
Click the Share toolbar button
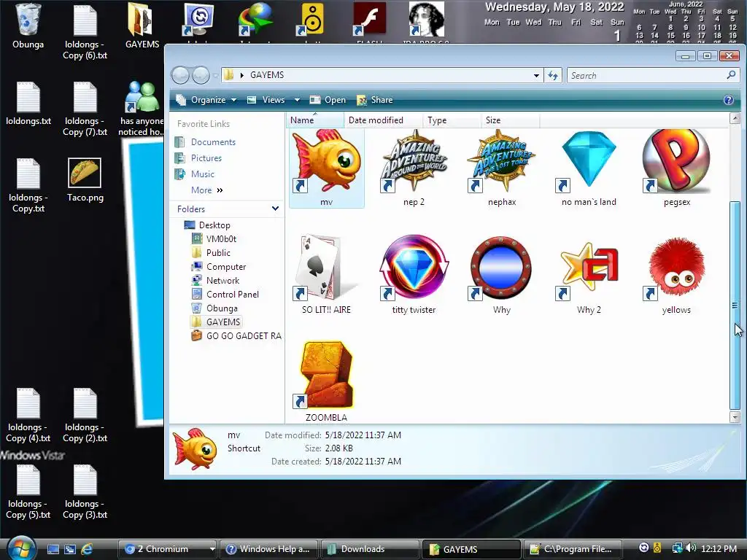click(375, 100)
